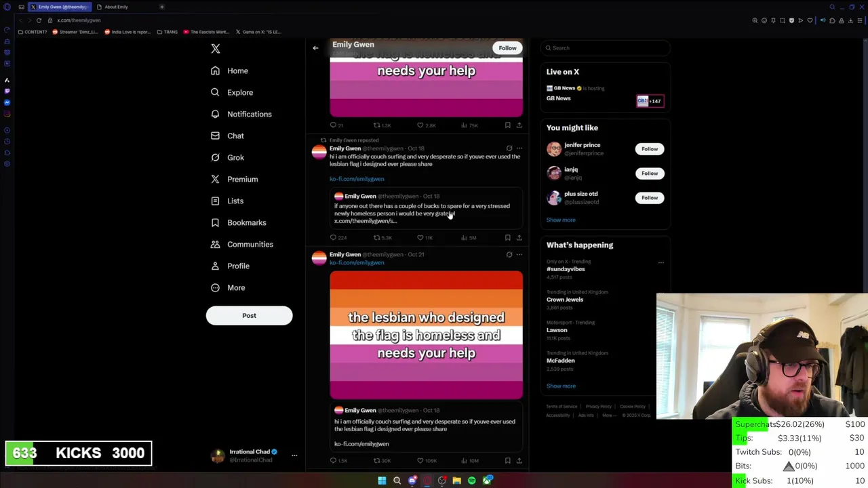868x488 pixels.
Task: Click Show more under You might like
Action: pyautogui.click(x=561, y=220)
